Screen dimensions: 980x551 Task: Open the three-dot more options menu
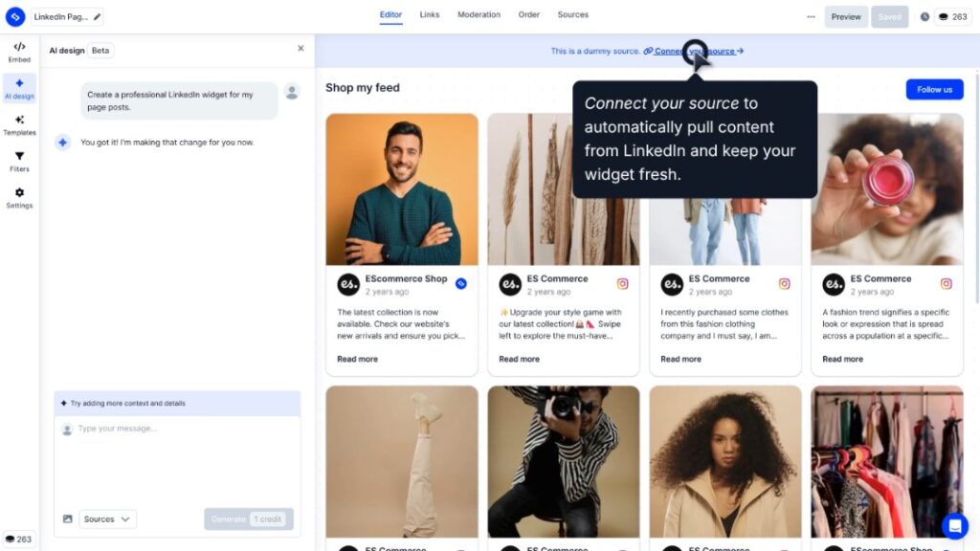[811, 15]
